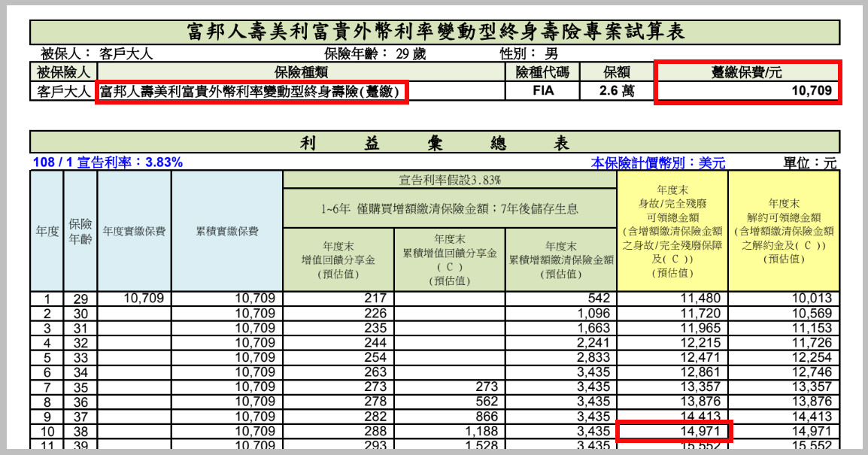Select the 1~6年 僅購買增額繳清保險金額 header
Image resolution: width=868 pixels, height=455 pixels.
click(x=450, y=208)
